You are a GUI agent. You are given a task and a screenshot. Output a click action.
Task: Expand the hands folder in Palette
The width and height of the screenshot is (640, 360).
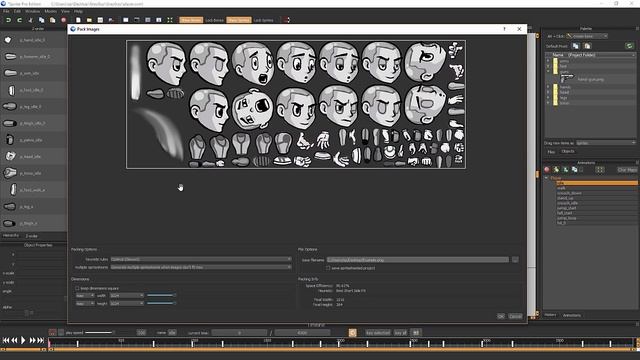548,87
